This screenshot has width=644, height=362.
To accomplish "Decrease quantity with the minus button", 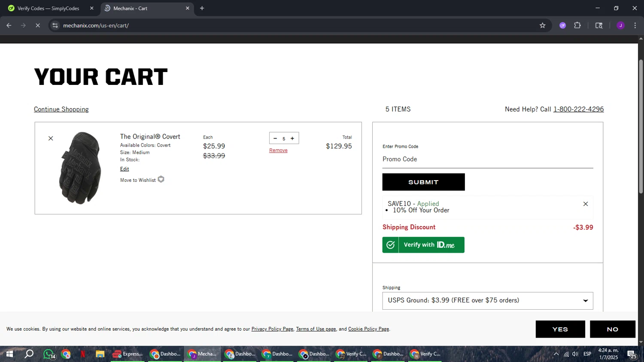I will pos(275,138).
